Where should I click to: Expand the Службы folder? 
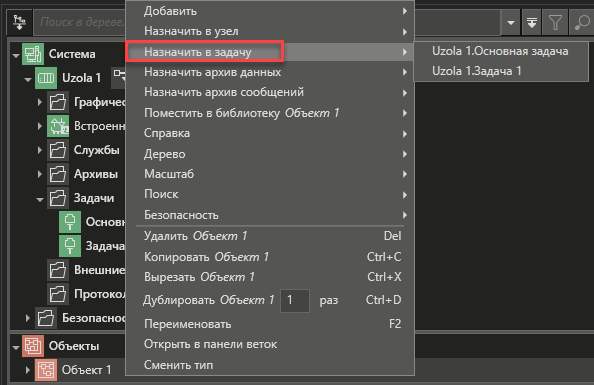[x=40, y=150]
